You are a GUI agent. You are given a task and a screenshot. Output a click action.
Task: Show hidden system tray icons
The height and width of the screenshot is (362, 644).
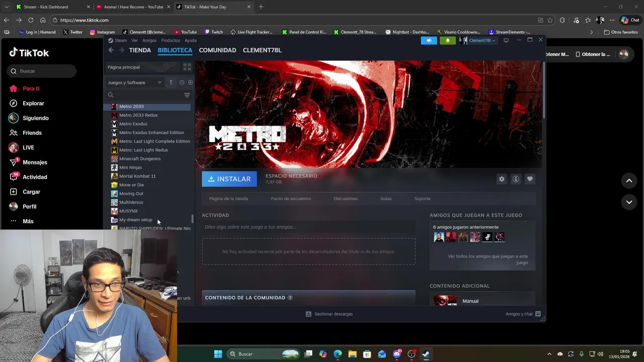coord(549,354)
